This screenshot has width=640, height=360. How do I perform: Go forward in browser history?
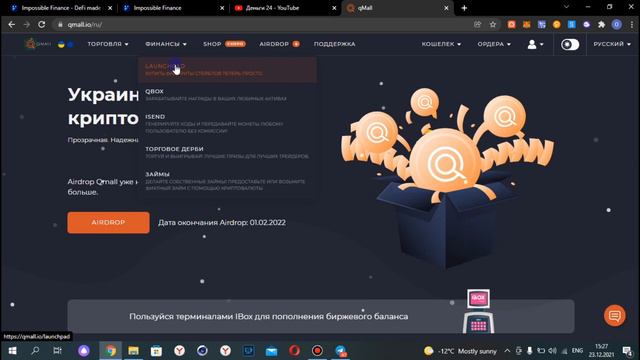click(27, 24)
